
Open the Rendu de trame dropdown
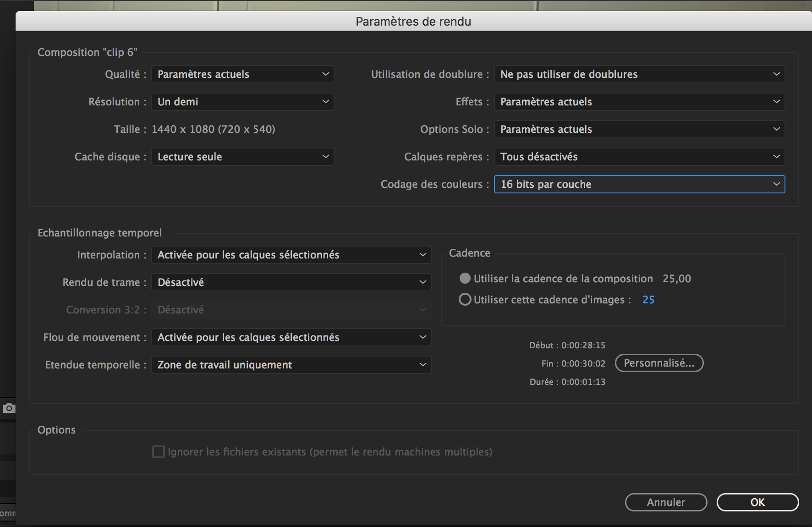coord(291,282)
